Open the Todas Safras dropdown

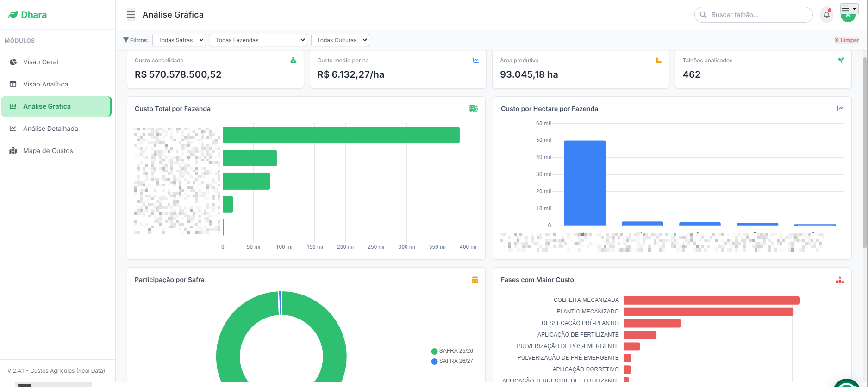[x=179, y=40]
